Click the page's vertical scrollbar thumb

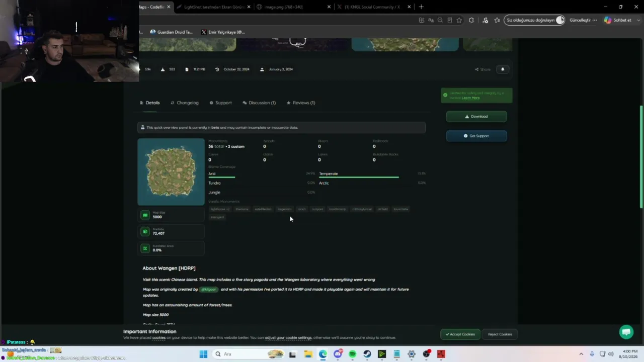[x=641, y=156]
